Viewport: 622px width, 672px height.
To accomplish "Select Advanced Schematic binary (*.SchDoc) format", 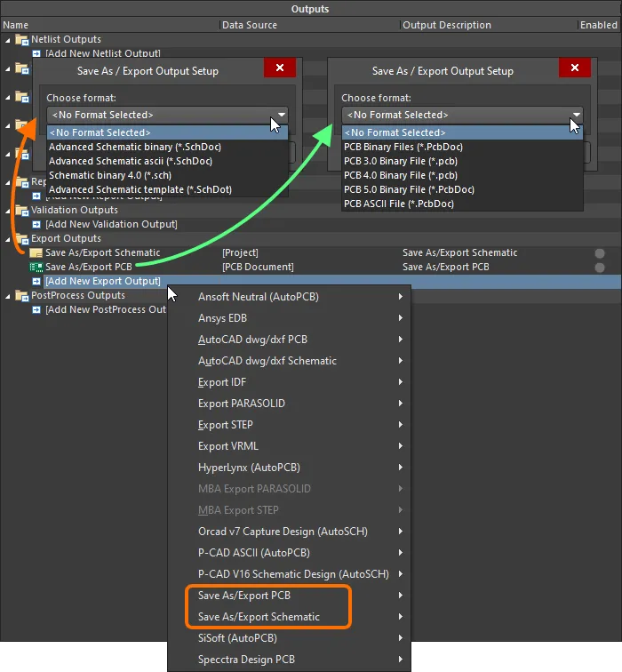I will click(x=167, y=147).
